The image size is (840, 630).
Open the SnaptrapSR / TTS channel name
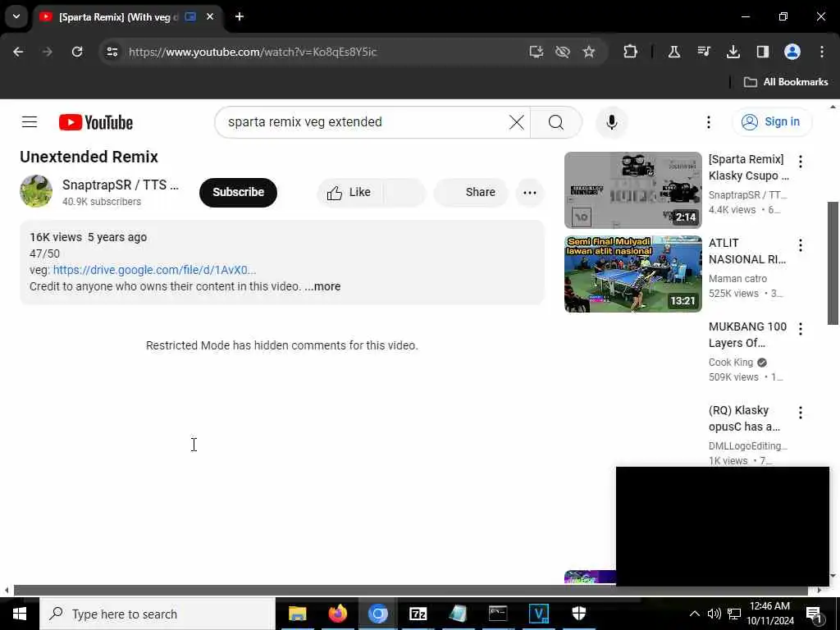[x=121, y=185]
